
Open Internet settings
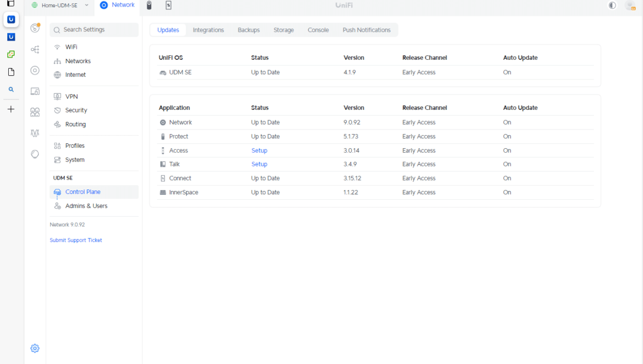[94, 75]
